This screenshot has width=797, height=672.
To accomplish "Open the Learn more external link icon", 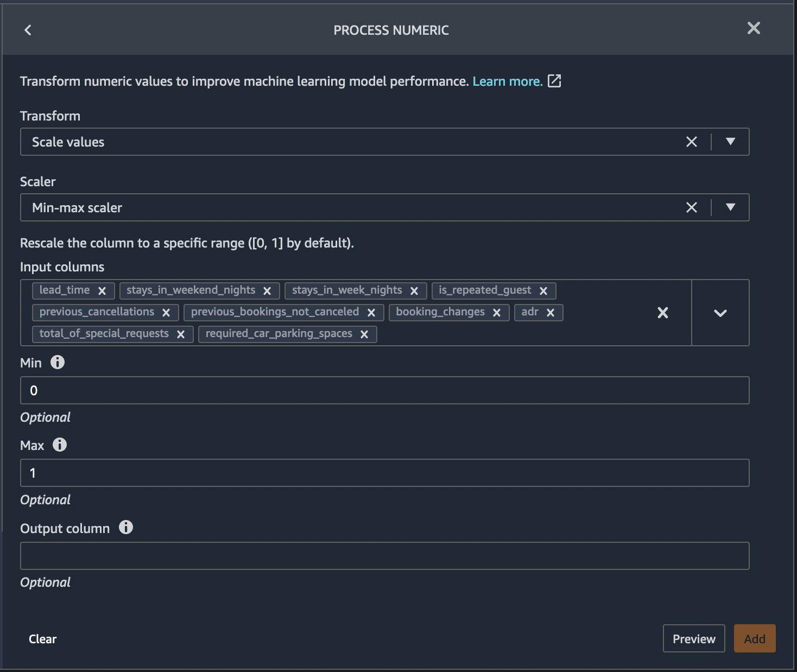I will click(x=555, y=81).
